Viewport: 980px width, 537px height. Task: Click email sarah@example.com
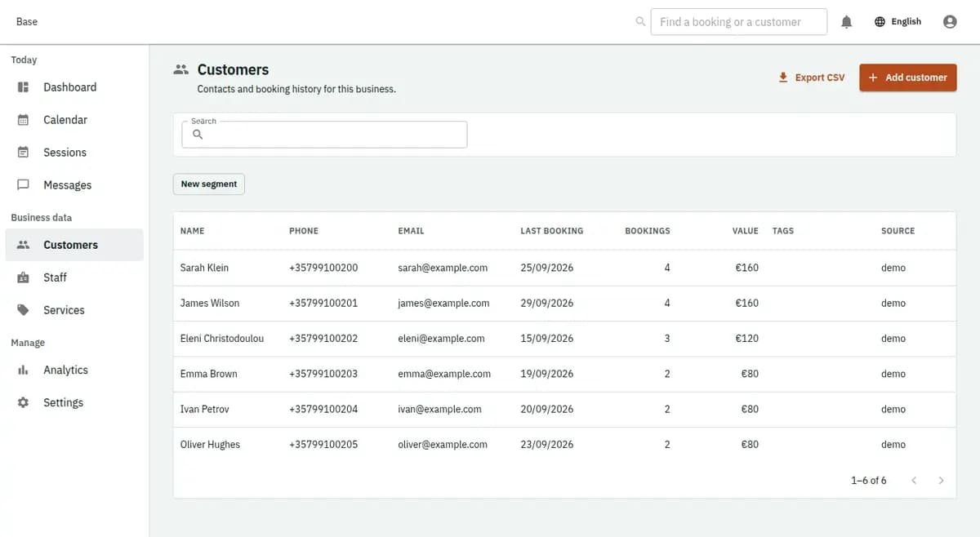443,268
